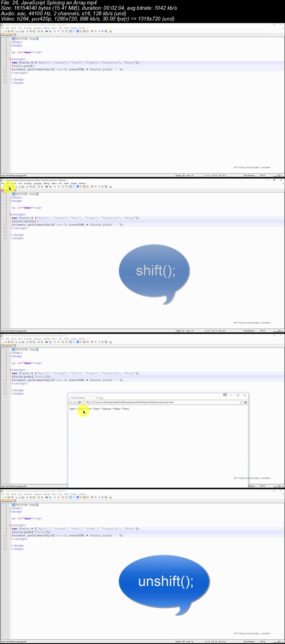Click Find binoculars icon in the fruits.pop() frame
This screenshot has height=644, width=285.
(x=46, y=31)
